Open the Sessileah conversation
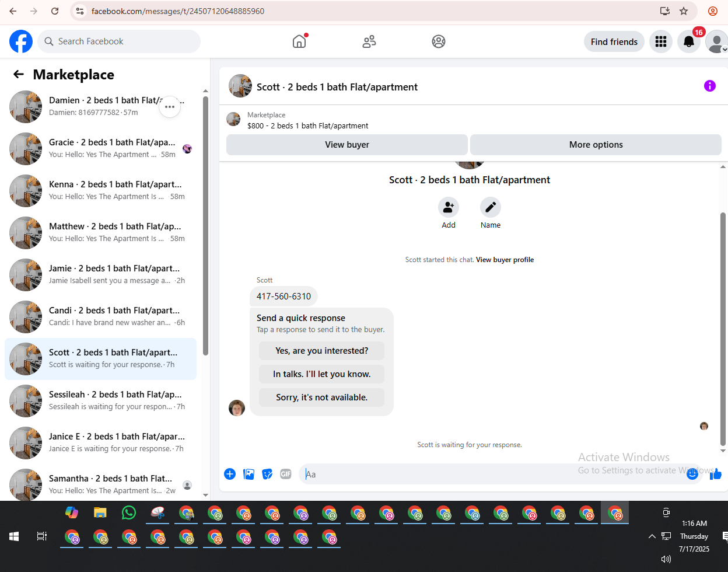Viewport: 728px width, 572px height. pos(100,401)
